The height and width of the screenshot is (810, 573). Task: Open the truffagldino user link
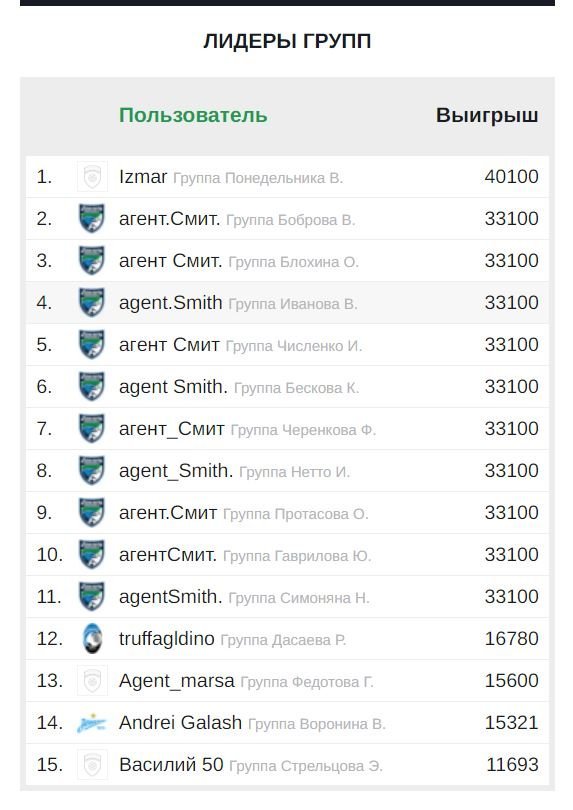click(x=167, y=638)
